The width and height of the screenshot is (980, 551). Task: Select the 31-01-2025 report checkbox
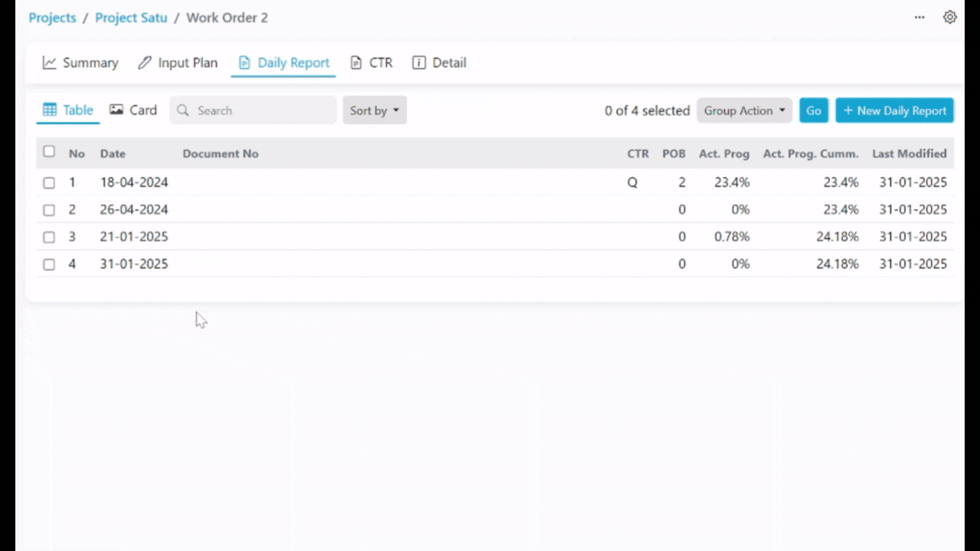pyautogui.click(x=49, y=264)
